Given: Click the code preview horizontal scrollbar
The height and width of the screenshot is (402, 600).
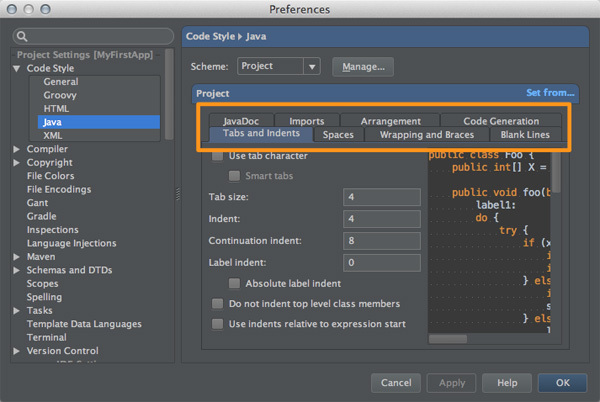Looking at the screenshot, I should (448, 339).
